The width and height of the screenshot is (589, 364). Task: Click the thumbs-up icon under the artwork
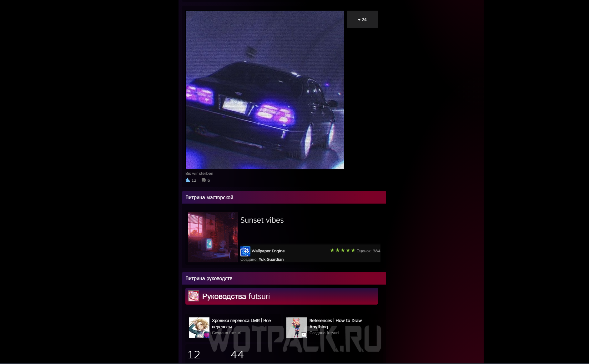tap(188, 180)
